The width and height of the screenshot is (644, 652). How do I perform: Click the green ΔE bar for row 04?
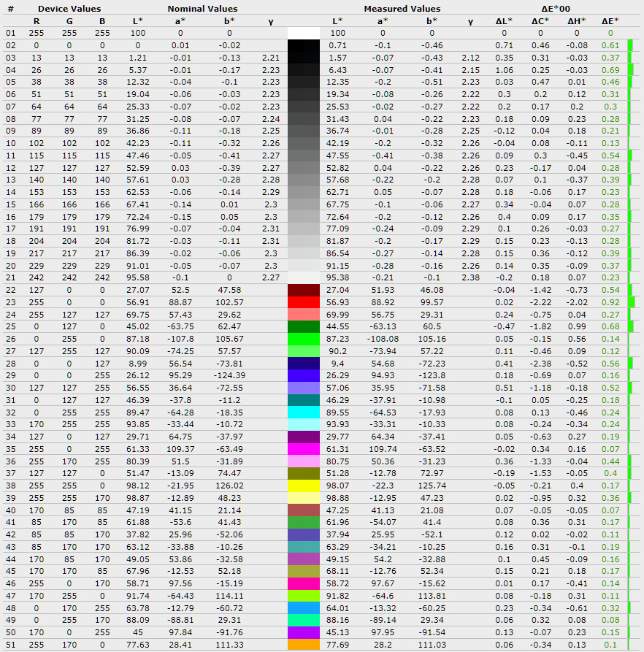click(630, 69)
